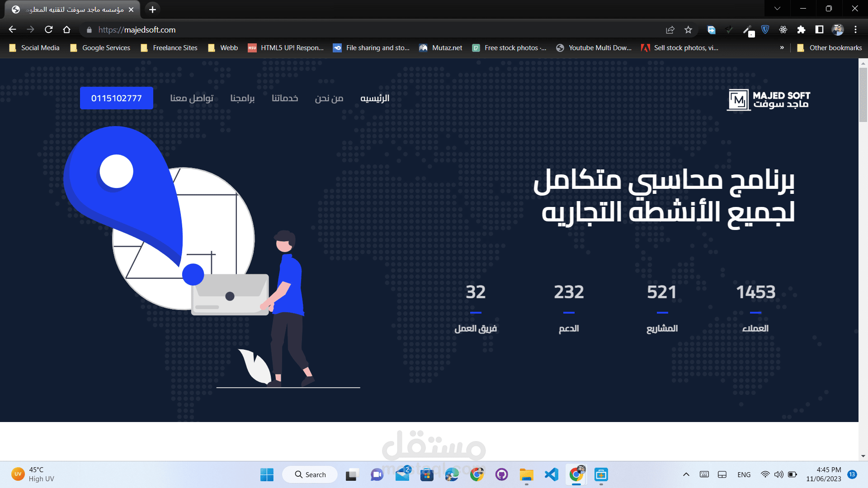Screen dimensions: 868x488
Task: Open the tab search dropdown
Action: pos(777,8)
